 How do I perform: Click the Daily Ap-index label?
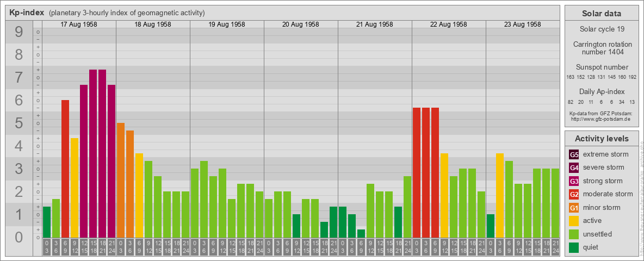[601, 91]
